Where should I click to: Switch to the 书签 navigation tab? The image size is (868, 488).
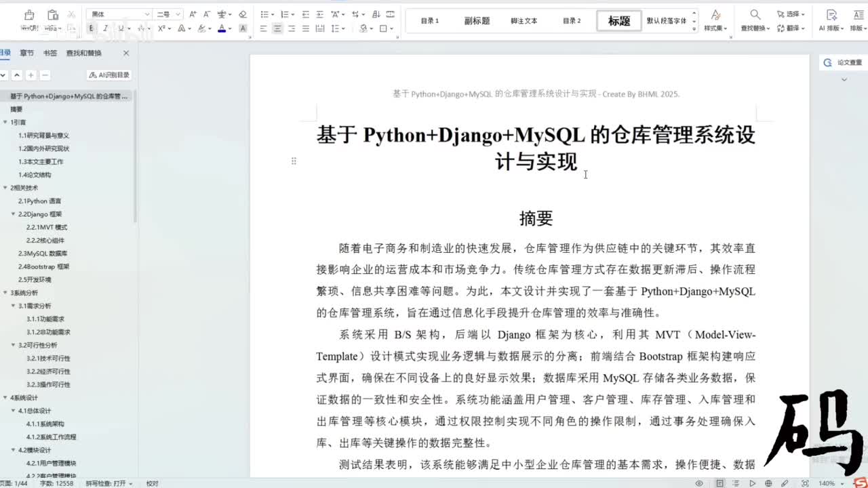pos(50,53)
